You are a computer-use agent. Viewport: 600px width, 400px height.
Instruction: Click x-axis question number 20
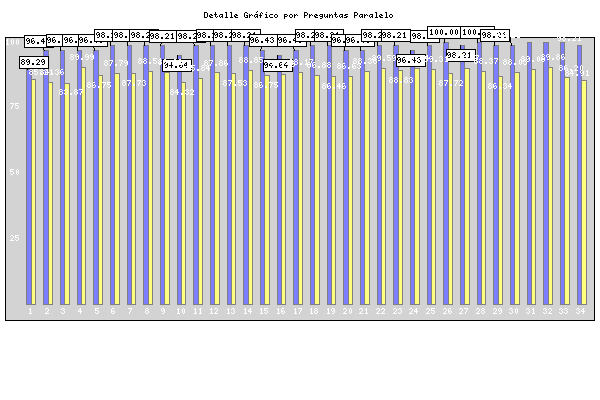tap(347, 311)
